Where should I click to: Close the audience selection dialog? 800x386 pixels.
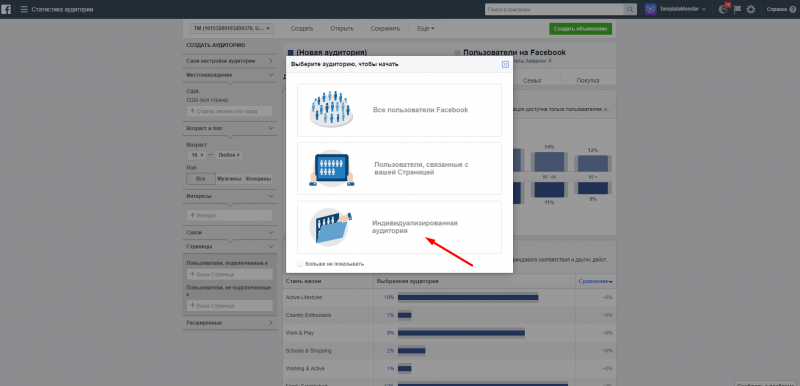tap(505, 64)
